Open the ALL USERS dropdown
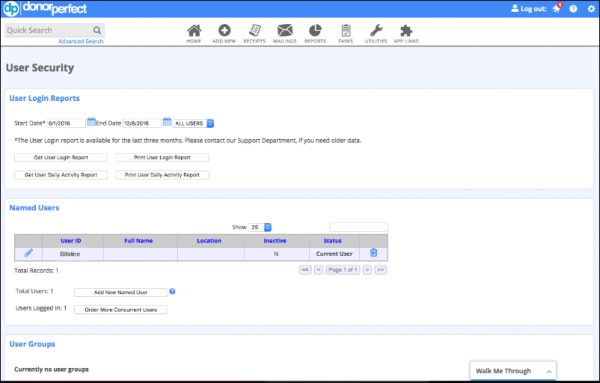 click(193, 123)
